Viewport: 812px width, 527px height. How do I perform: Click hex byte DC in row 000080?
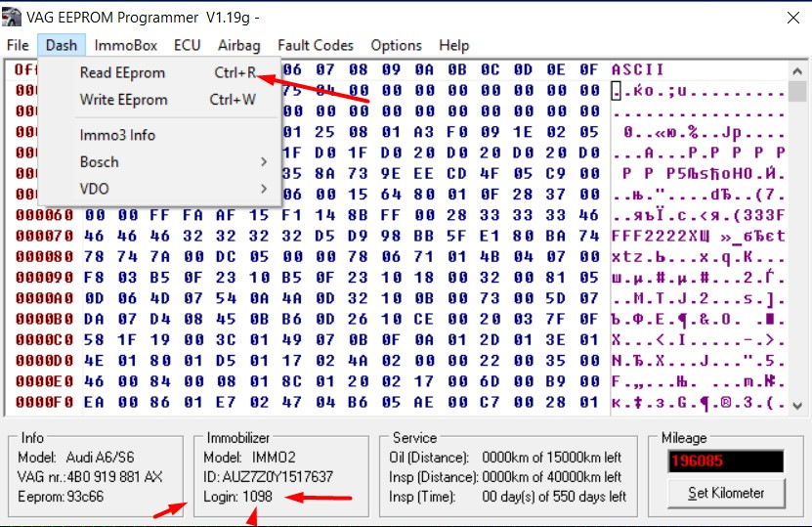coord(226,256)
